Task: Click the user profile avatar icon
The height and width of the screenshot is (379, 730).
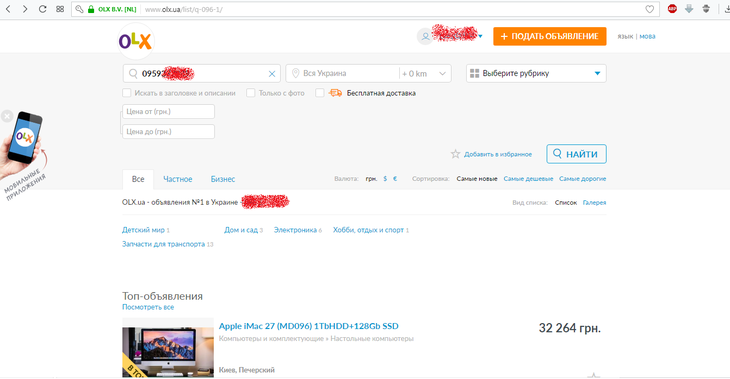Action: point(425,36)
